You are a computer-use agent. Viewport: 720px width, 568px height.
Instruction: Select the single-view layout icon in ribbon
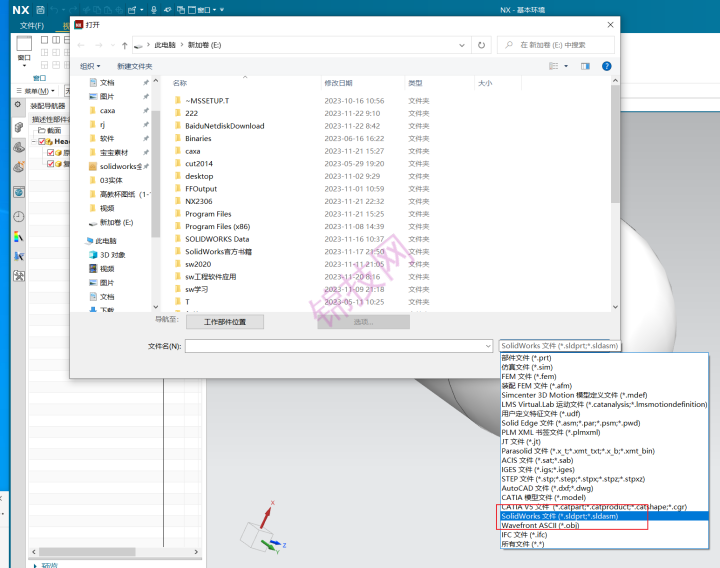[45, 40]
